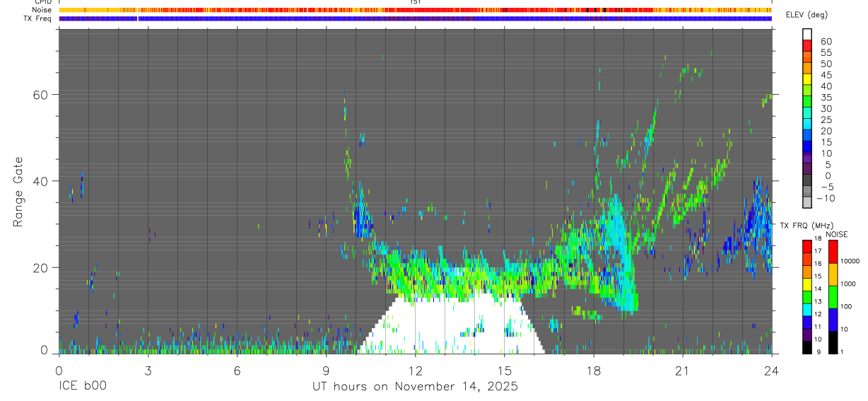Click the 40 tick label on Range Gate axis

(41, 181)
